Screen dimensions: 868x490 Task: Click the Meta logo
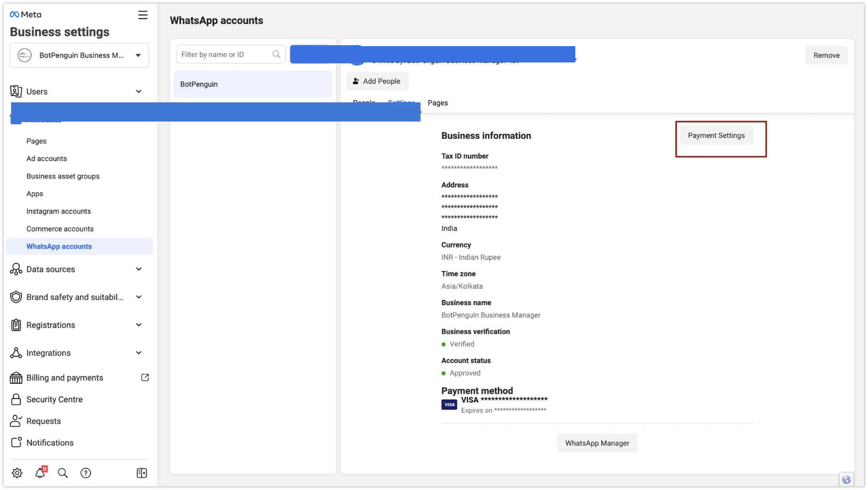[x=25, y=14]
